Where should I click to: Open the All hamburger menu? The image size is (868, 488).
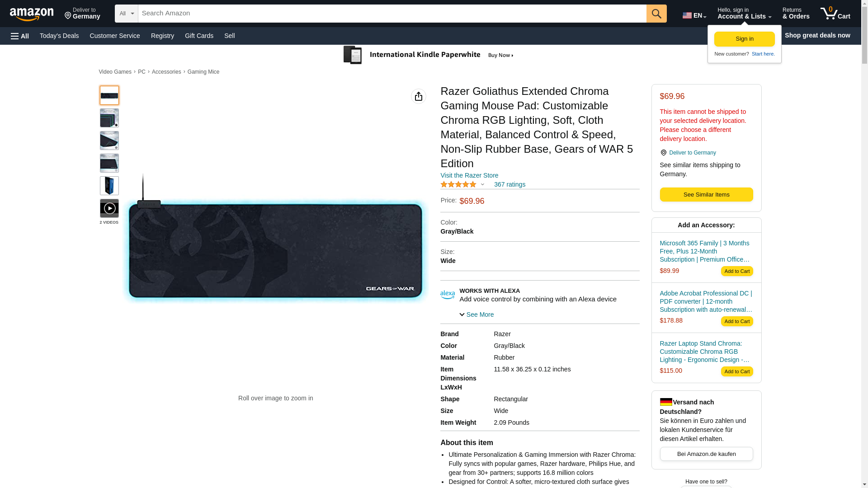point(20,36)
